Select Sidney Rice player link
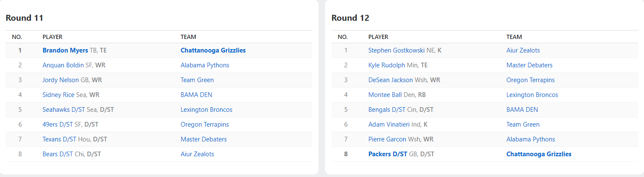Viewport: 644px width, 177px height. (58, 95)
